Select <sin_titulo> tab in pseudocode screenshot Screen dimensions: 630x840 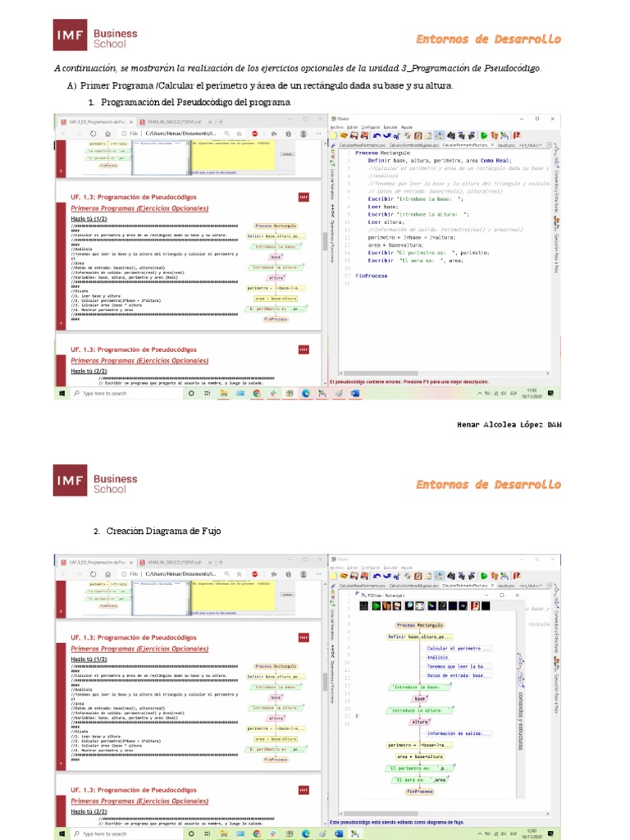(x=531, y=145)
